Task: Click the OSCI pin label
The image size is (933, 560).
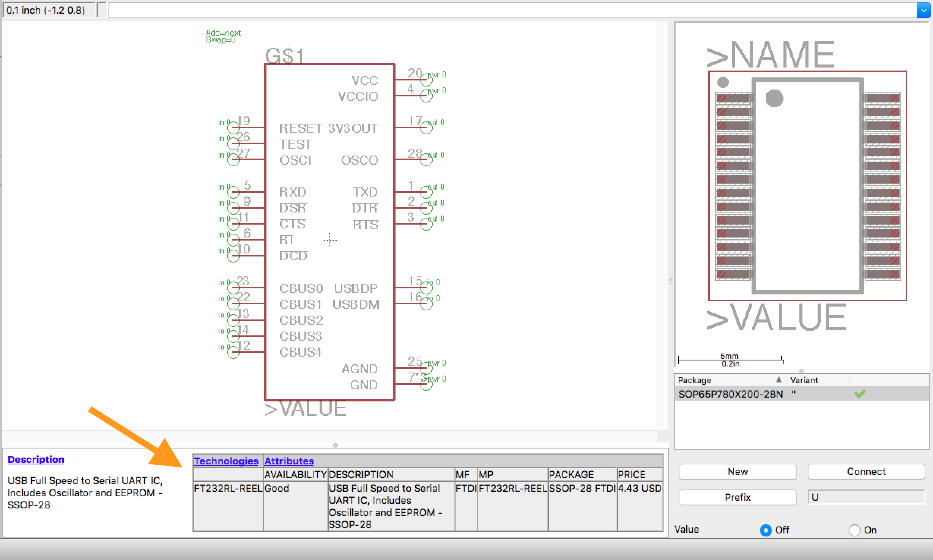Action: click(x=295, y=160)
